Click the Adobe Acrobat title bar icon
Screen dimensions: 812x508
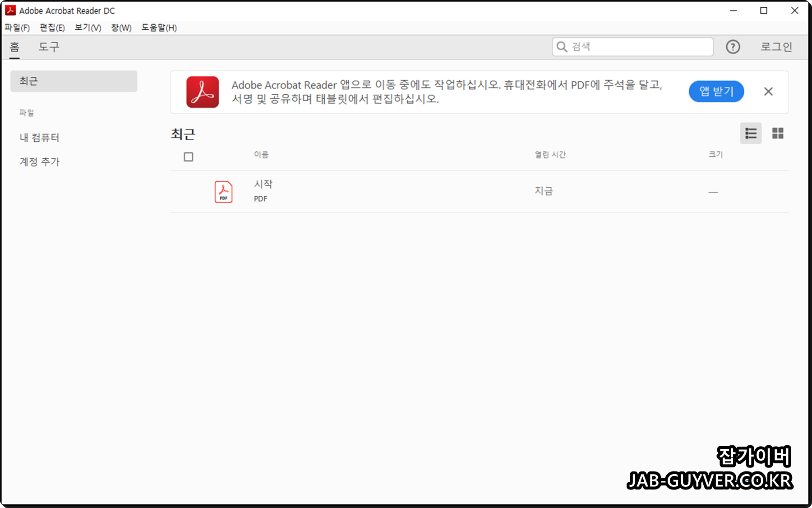pyautogui.click(x=10, y=10)
